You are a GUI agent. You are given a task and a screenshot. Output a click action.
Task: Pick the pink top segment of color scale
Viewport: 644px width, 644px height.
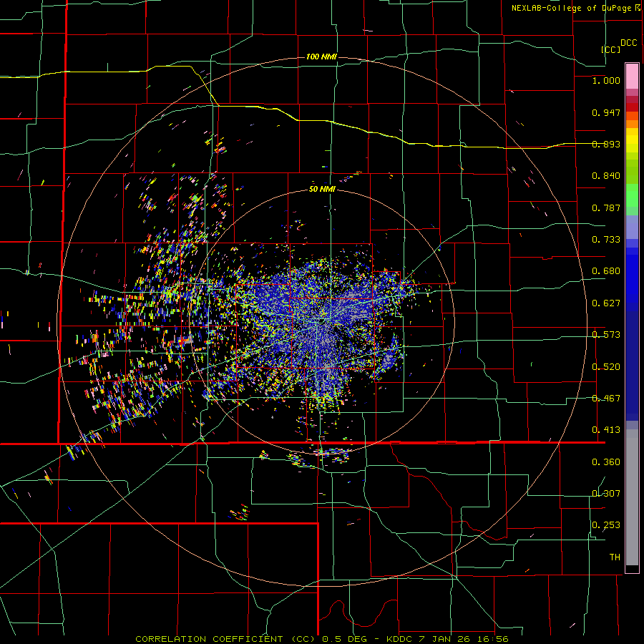[632, 76]
